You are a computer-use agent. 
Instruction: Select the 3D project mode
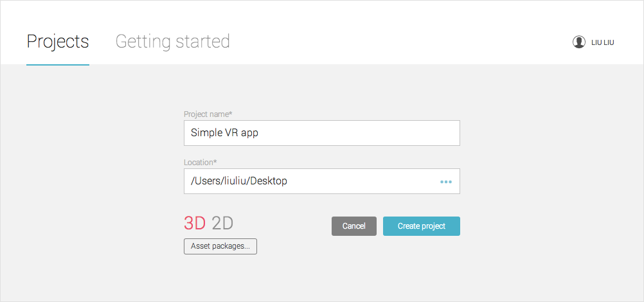tap(195, 223)
